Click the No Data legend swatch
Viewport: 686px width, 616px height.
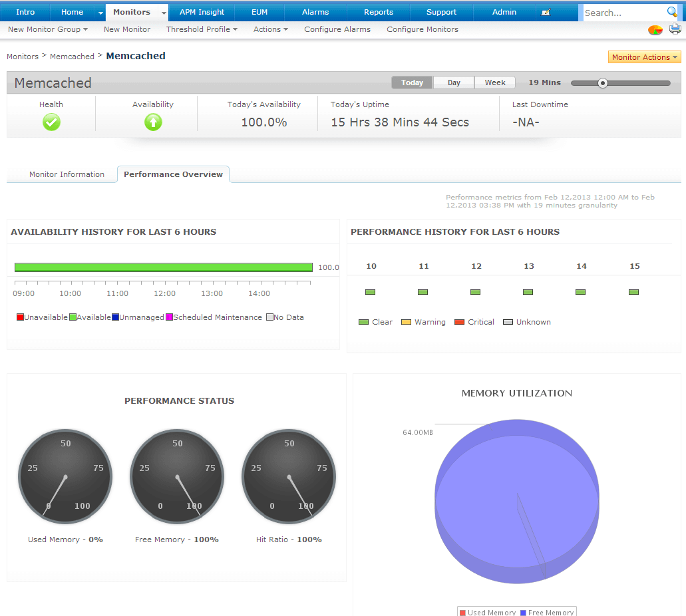[x=270, y=317]
